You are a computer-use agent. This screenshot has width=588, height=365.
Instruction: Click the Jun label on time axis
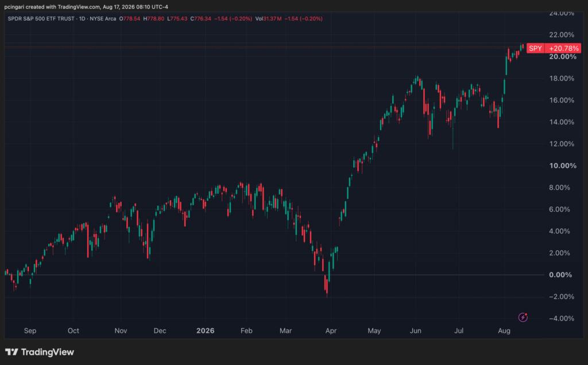(416, 331)
